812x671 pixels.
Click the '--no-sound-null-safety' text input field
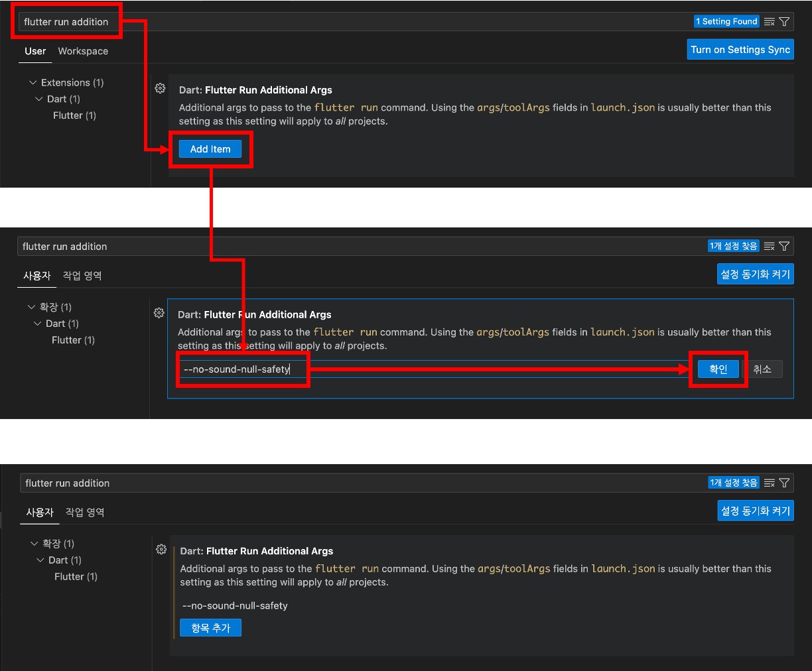tap(435, 369)
